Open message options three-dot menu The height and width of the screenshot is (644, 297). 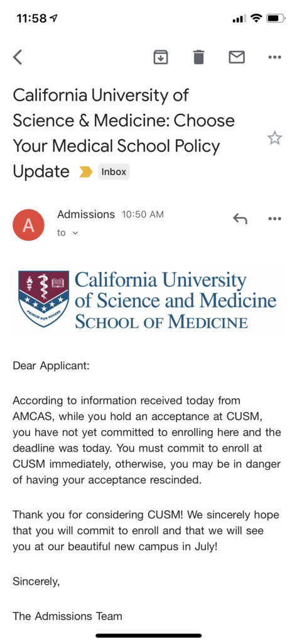click(x=274, y=218)
